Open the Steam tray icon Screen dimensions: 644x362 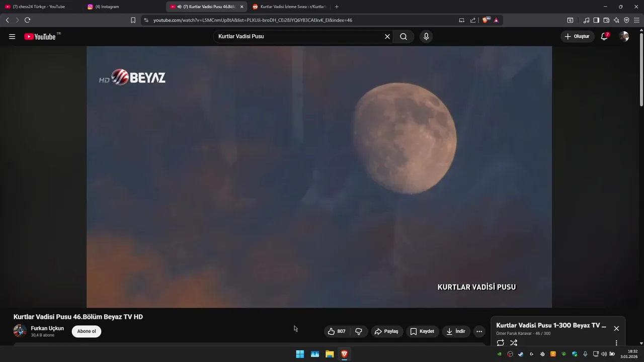521,354
